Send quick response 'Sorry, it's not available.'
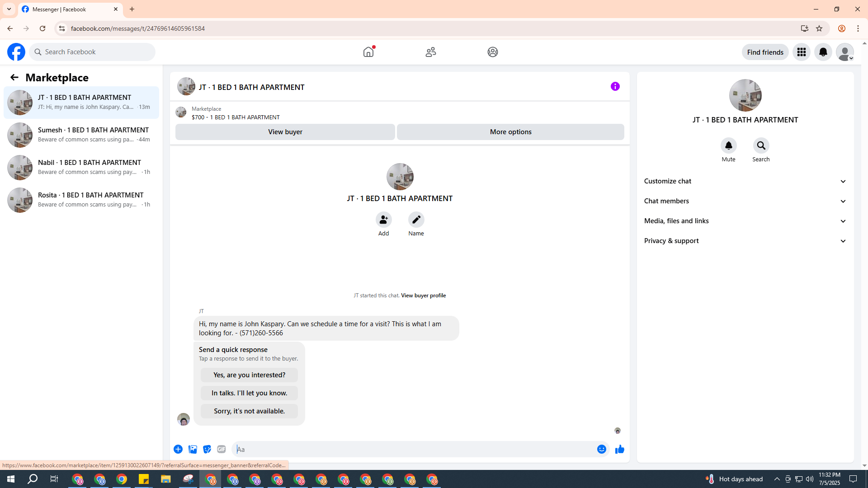 [x=249, y=411]
